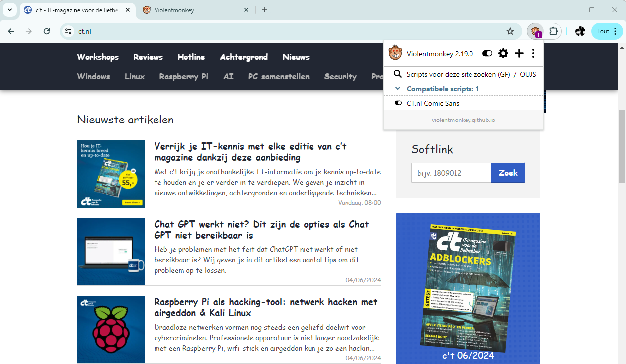The height and width of the screenshot is (364, 626).
Task: Reload the ct.nl page
Action: pos(47,31)
